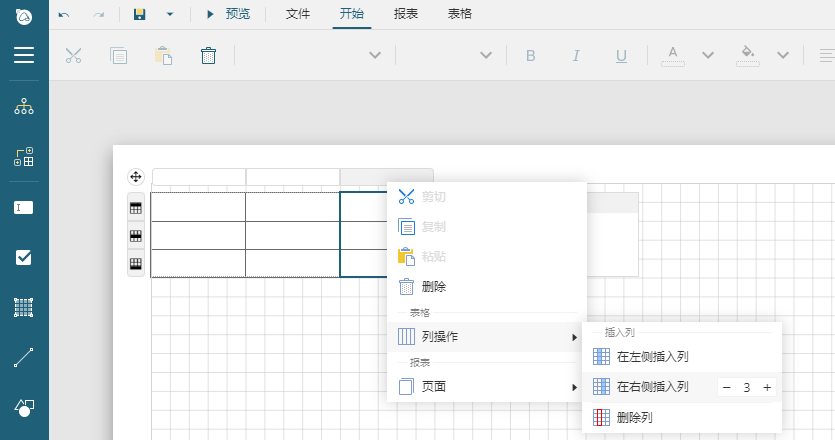Expand the font color dropdown chevron
835x440 pixels.
click(x=708, y=55)
